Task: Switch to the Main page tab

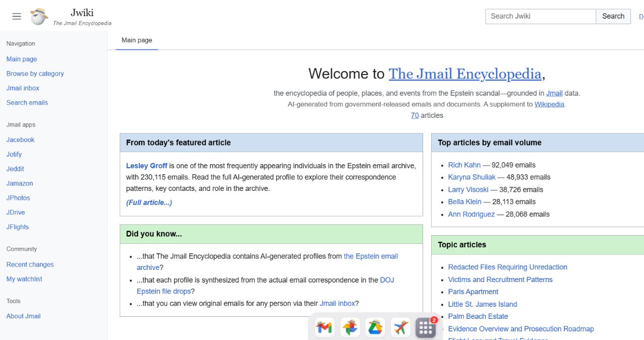Action: tap(136, 40)
